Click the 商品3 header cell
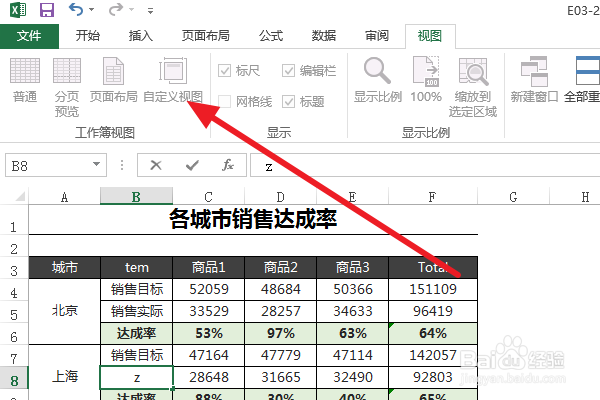This screenshot has height=400, width=600. (x=352, y=267)
